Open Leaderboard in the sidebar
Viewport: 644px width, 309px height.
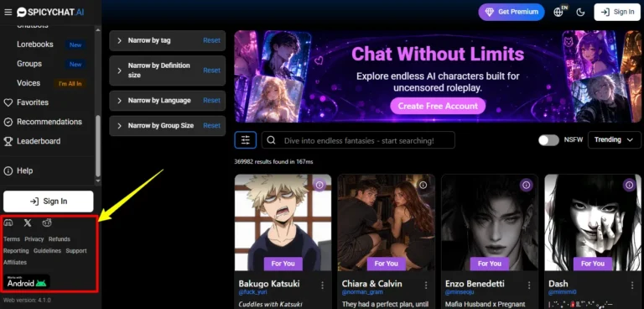point(39,141)
